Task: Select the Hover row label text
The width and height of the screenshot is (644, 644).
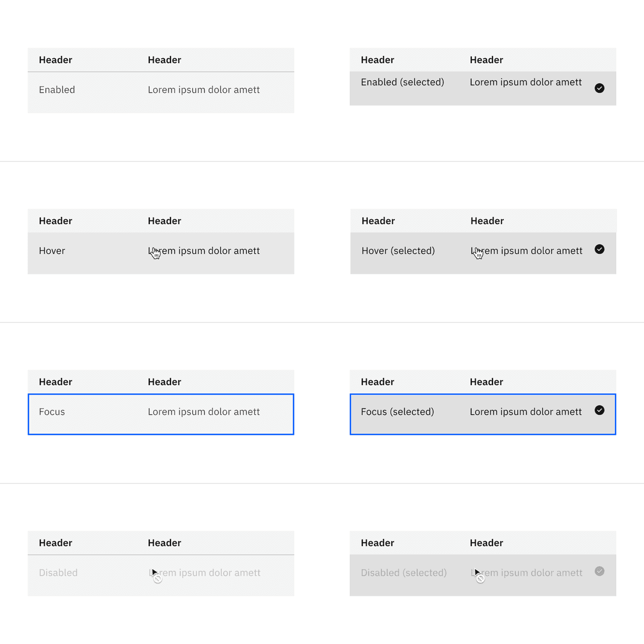Action: point(51,250)
